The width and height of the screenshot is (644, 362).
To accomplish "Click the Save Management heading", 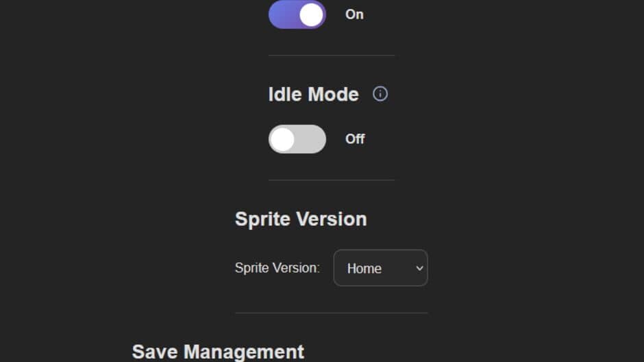I will coord(218,352).
